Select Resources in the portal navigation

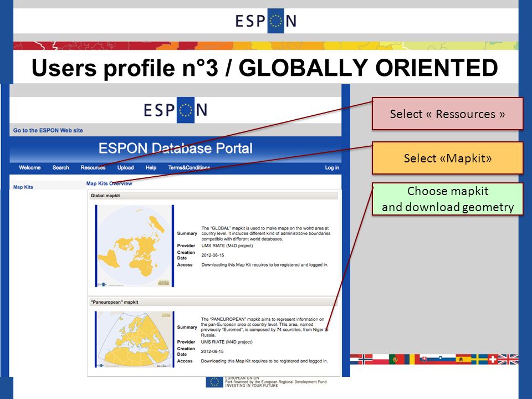coord(93,167)
